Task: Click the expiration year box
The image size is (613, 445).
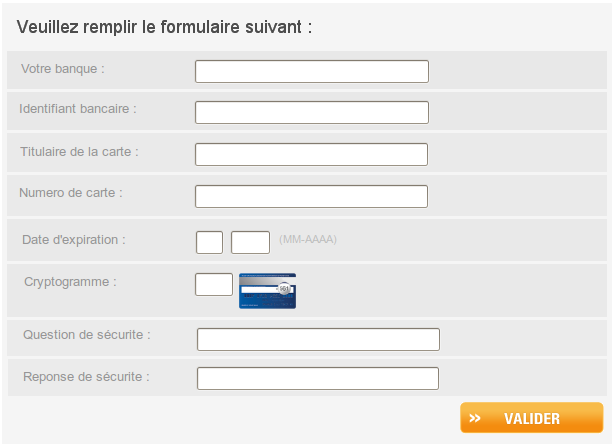Action: pyautogui.click(x=250, y=242)
